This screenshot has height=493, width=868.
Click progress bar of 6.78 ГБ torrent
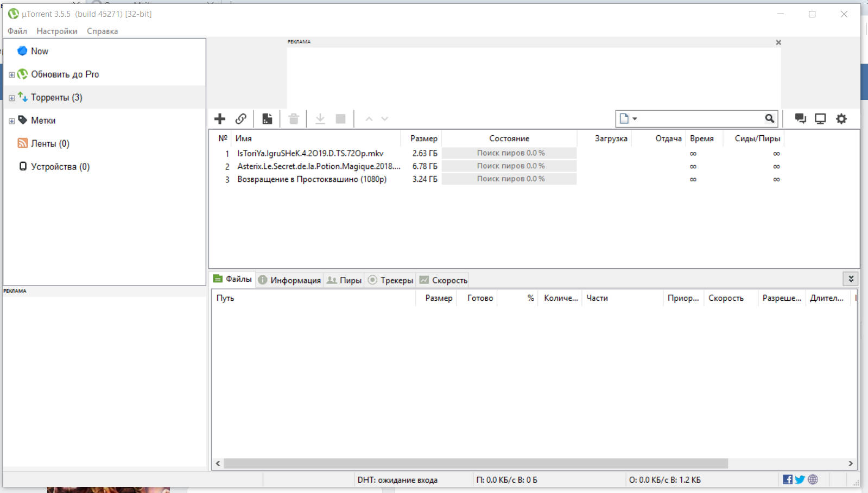pyautogui.click(x=509, y=166)
